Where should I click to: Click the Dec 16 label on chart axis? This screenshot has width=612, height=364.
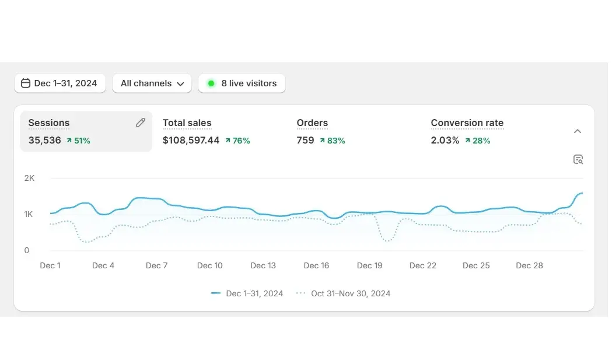point(316,265)
